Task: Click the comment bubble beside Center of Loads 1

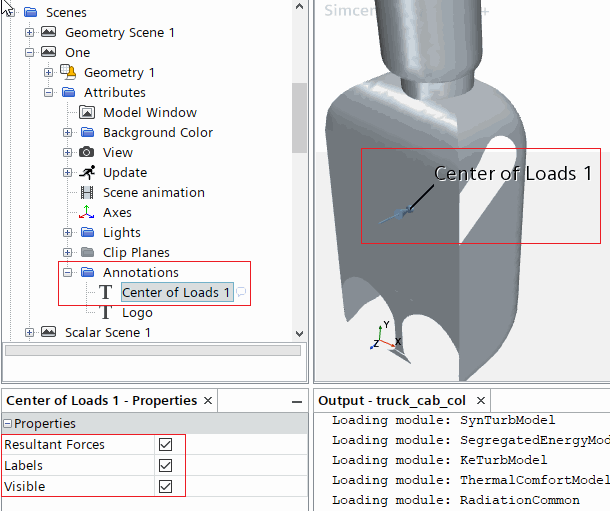Action: 241,291
